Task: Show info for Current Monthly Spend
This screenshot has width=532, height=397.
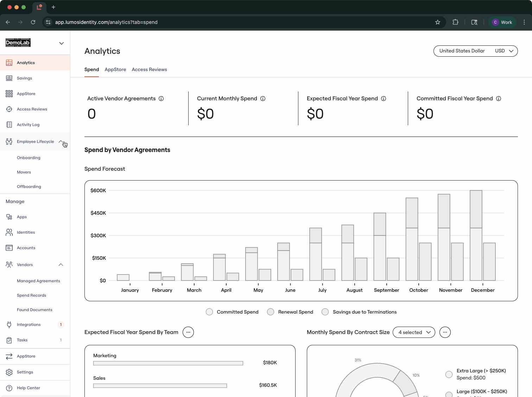Action: pyautogui.click(x=263, y=99)
